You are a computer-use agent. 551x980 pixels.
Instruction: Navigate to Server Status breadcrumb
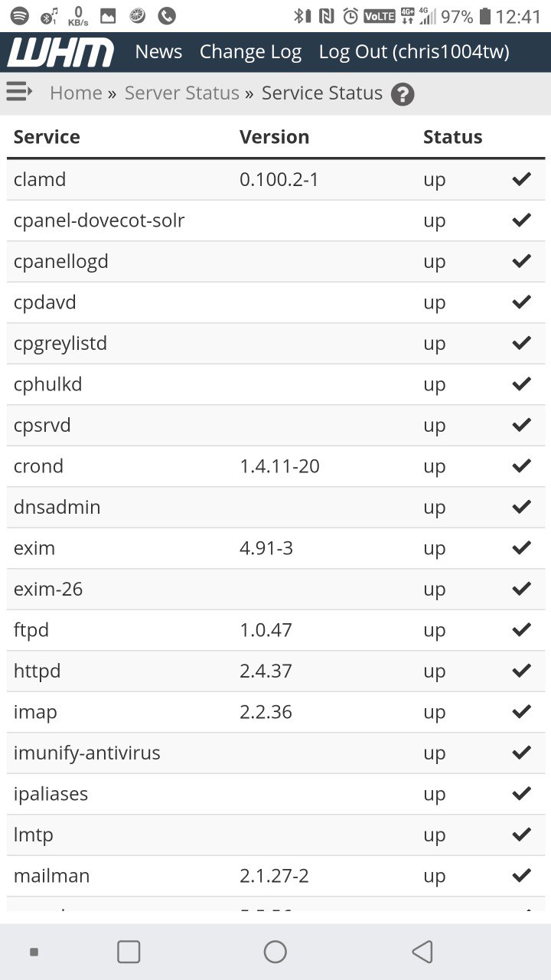pyautogui.click(x=182, y=93)
